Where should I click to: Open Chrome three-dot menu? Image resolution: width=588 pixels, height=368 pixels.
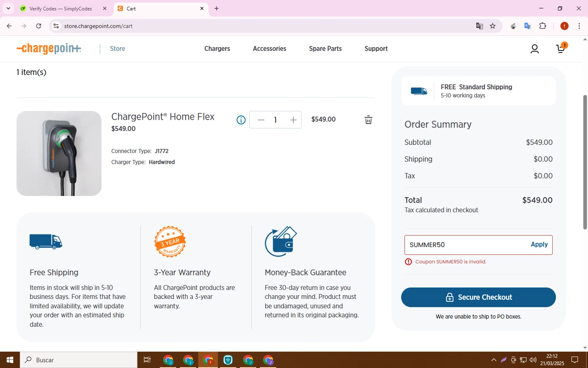[579, 26]
